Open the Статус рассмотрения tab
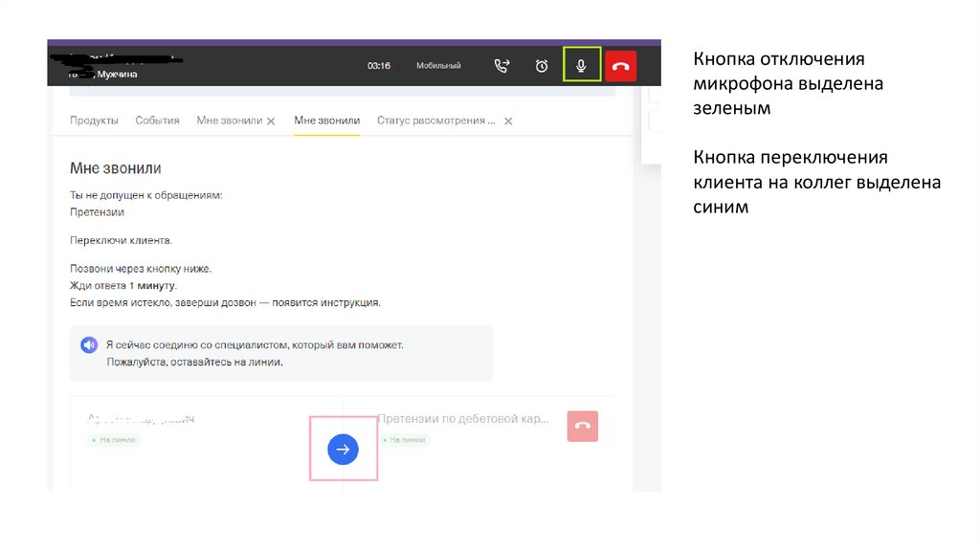Viewport: 980px width, 549px height. [x=436, y=121]
